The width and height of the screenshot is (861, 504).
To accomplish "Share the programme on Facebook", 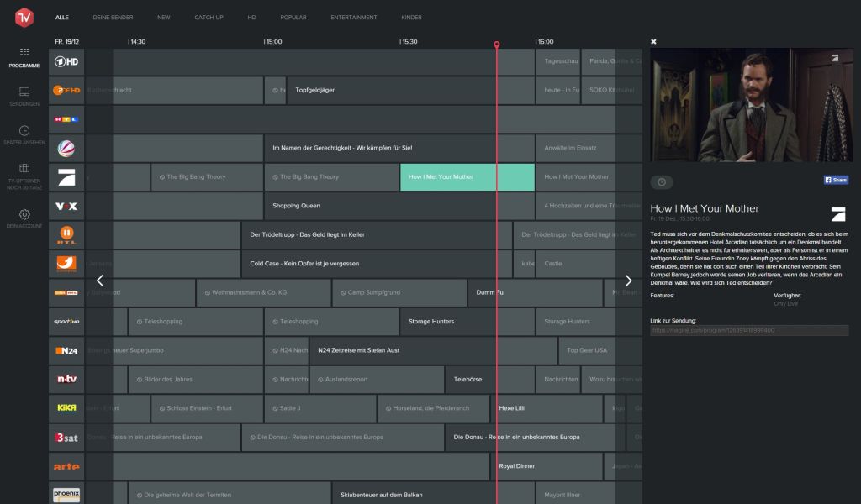I will 836,180.
